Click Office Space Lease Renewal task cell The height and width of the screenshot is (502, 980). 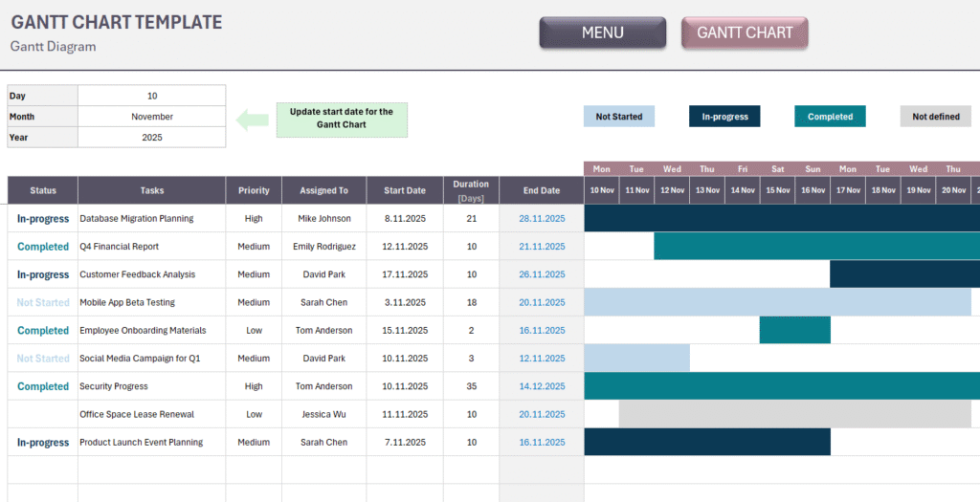click(x=152, y=414)
